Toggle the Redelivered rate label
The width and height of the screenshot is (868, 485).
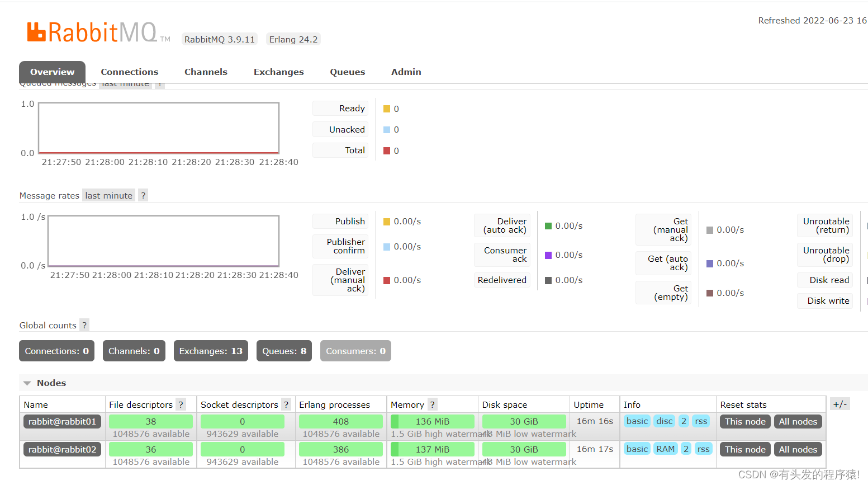[502, 280]
